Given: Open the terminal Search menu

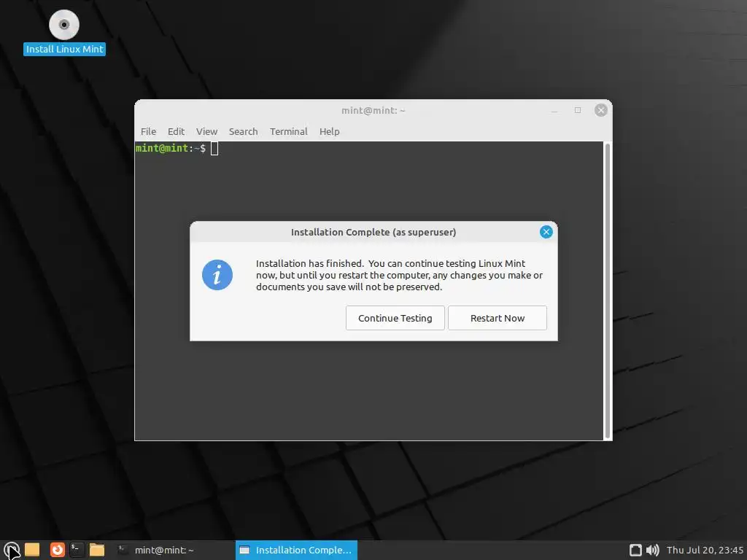Looking at the screenshot, I should [x=243, y=131].
